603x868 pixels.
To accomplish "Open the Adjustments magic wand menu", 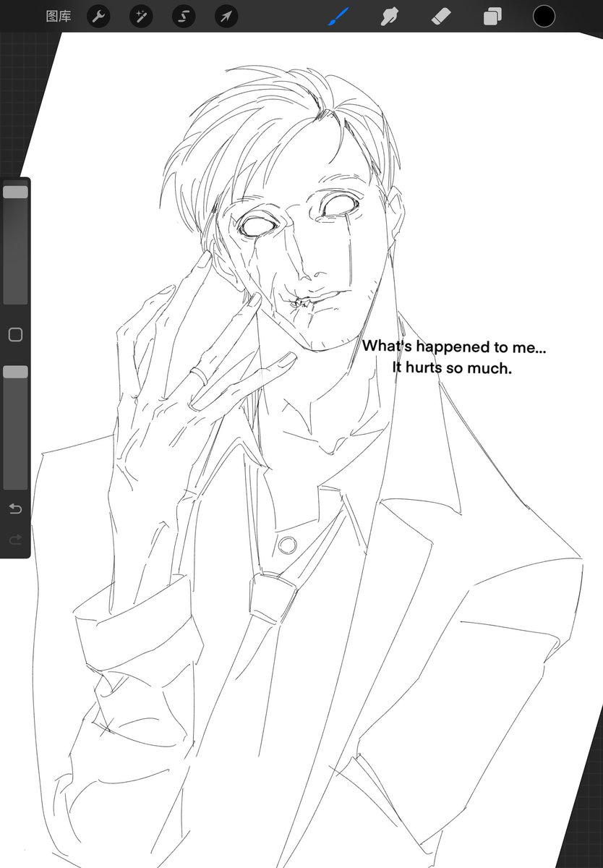I will pyautogui.click(x=141, y=16).
